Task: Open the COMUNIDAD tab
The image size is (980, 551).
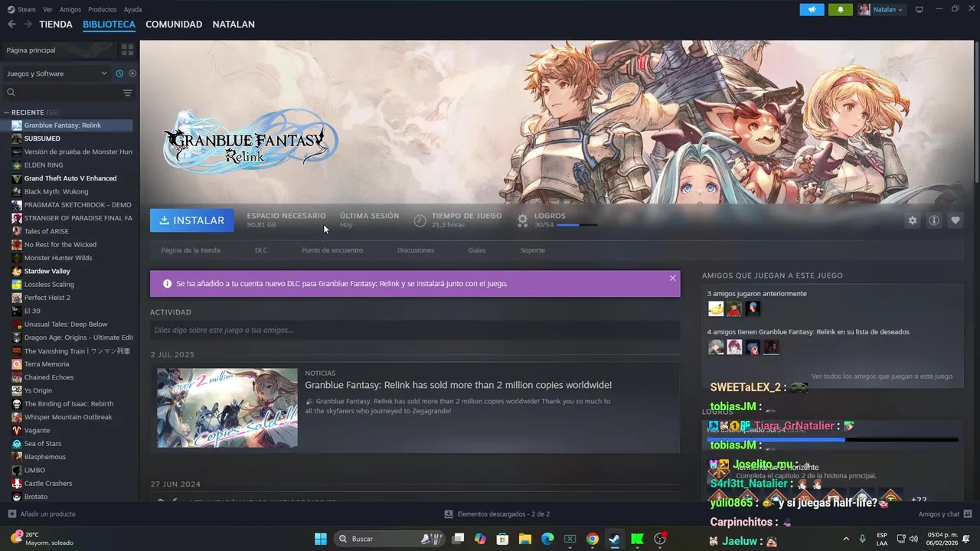Action: point(174,24)
